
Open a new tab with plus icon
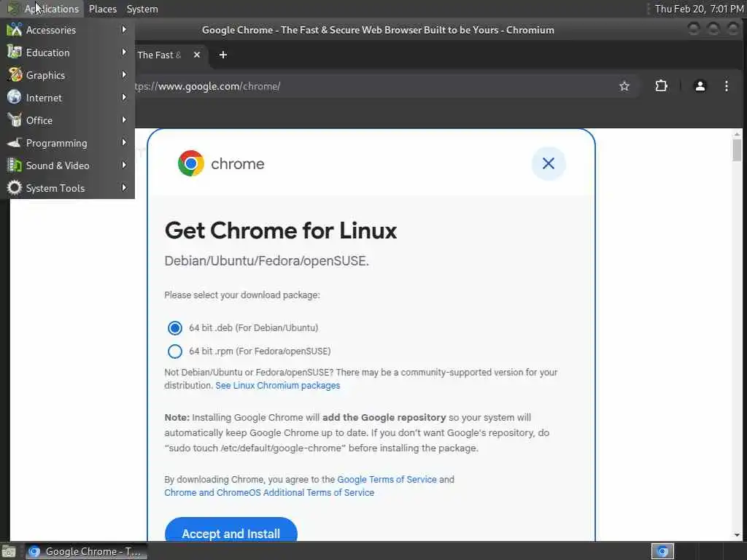click(223, 55)
